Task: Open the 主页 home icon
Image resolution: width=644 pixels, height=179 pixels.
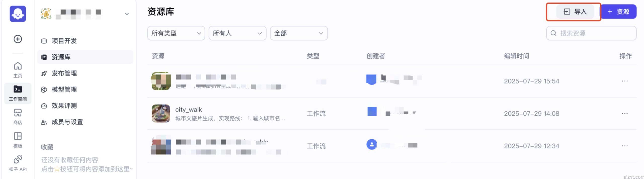Action: [17, 69]
